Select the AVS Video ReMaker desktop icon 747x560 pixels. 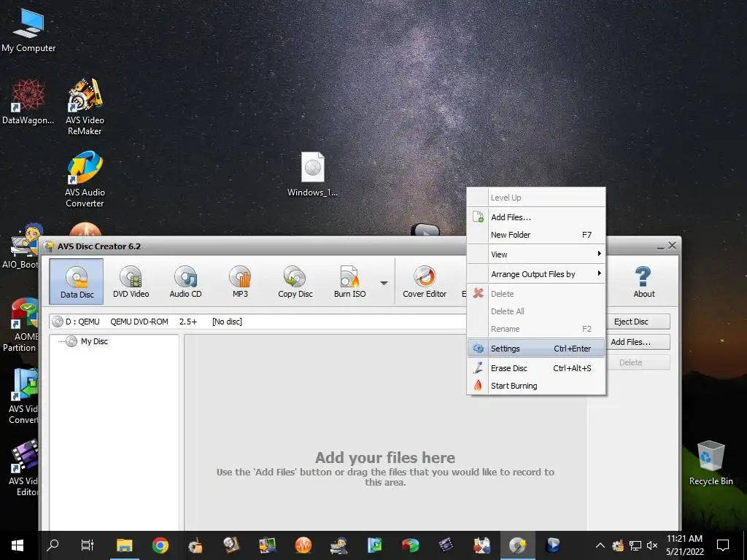point(85,107)
